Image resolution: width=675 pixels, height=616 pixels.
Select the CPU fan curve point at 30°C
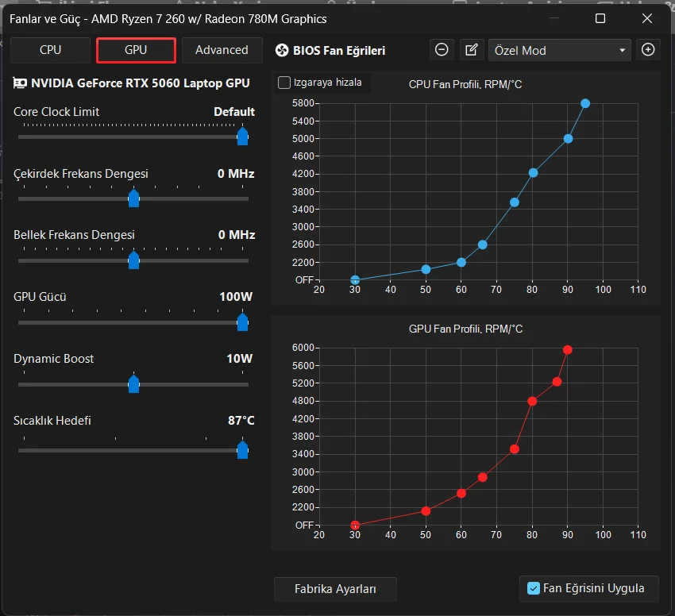point(355,279)
